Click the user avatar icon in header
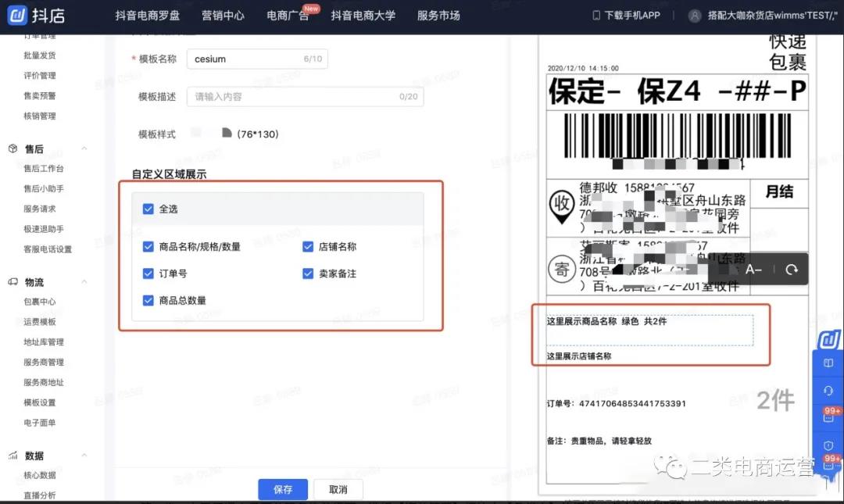 tap(694, 16)
